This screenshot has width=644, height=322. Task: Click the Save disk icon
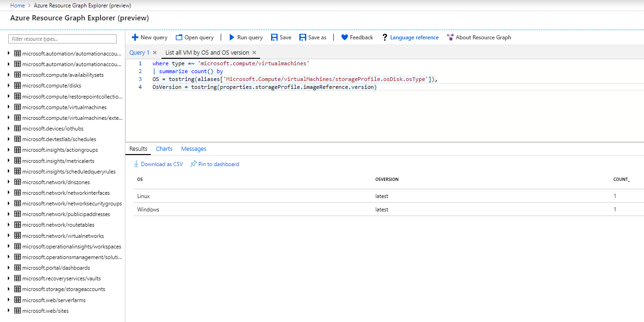(x=274, y=37)
